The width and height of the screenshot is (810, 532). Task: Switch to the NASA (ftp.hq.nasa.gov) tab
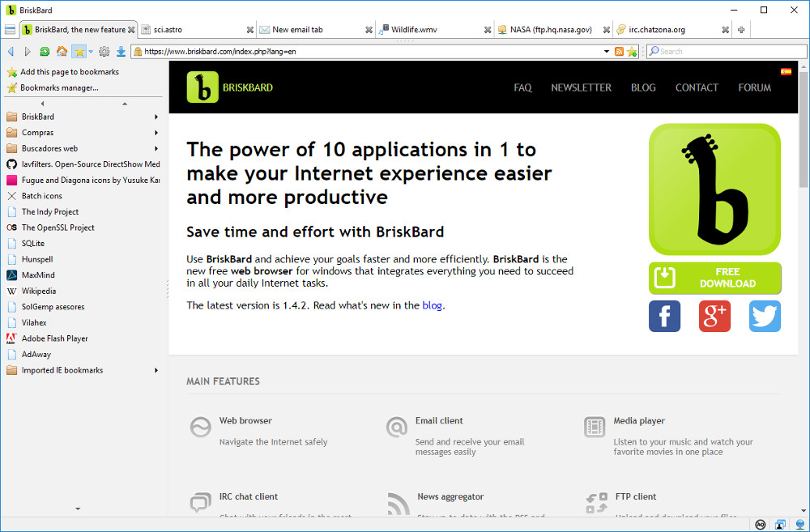551,29
